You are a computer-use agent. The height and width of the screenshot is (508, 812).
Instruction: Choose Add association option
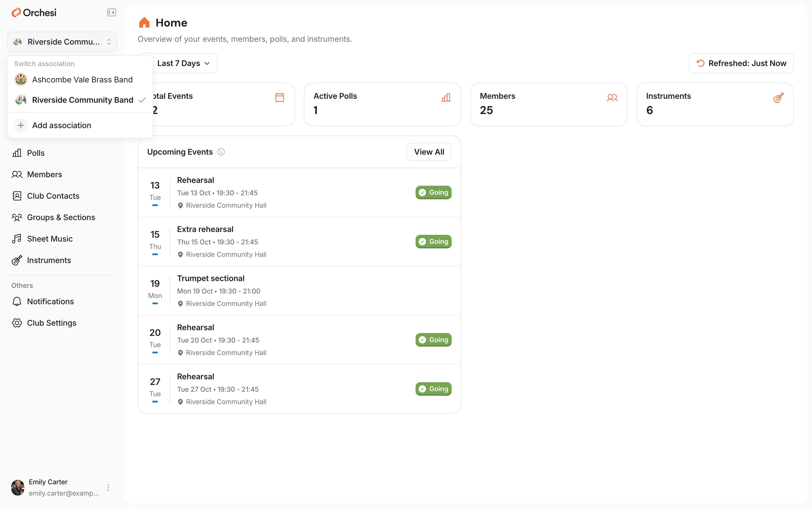[x=80, y=125]
